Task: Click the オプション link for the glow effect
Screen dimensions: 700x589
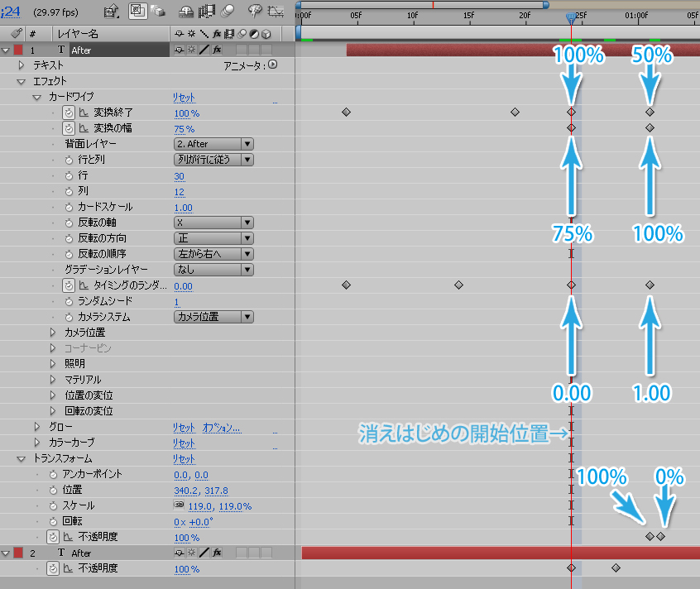Action: [x=222, y=427]
